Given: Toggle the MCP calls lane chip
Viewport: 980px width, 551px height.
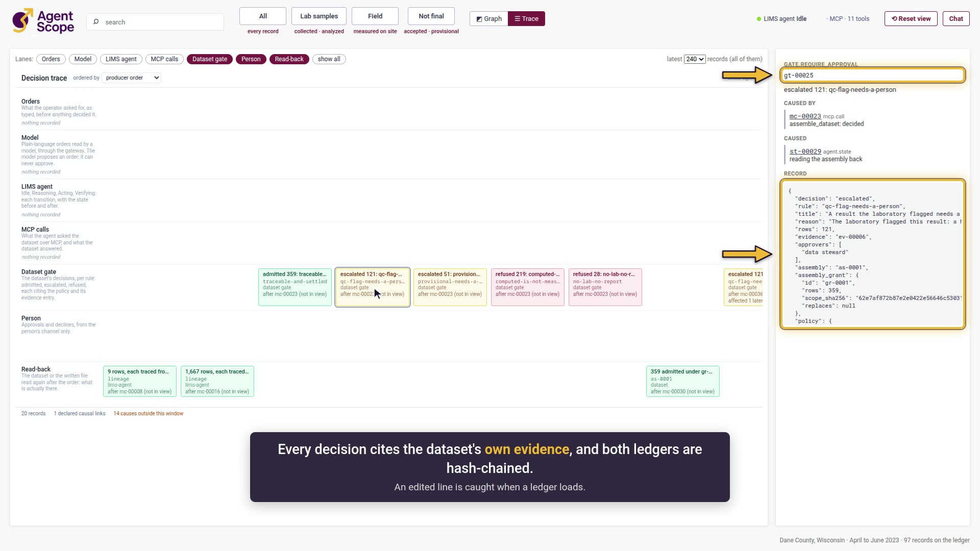Looking at the screenshot, I should [164, 59].
